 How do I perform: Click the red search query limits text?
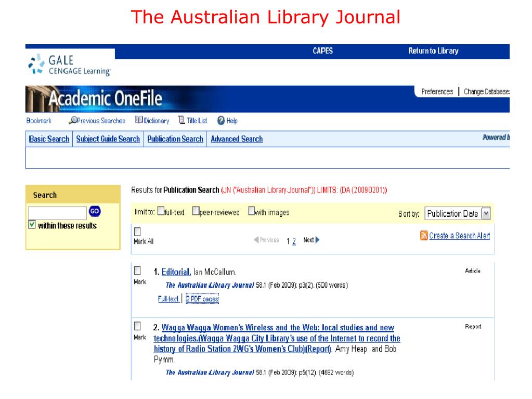click(304, 190)
